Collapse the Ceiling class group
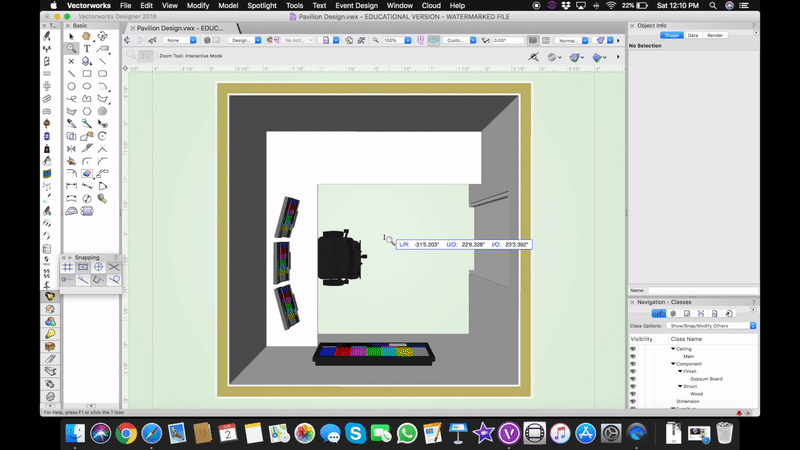The width and height of the screenshot is (800, 450). (x=673, y=349)
